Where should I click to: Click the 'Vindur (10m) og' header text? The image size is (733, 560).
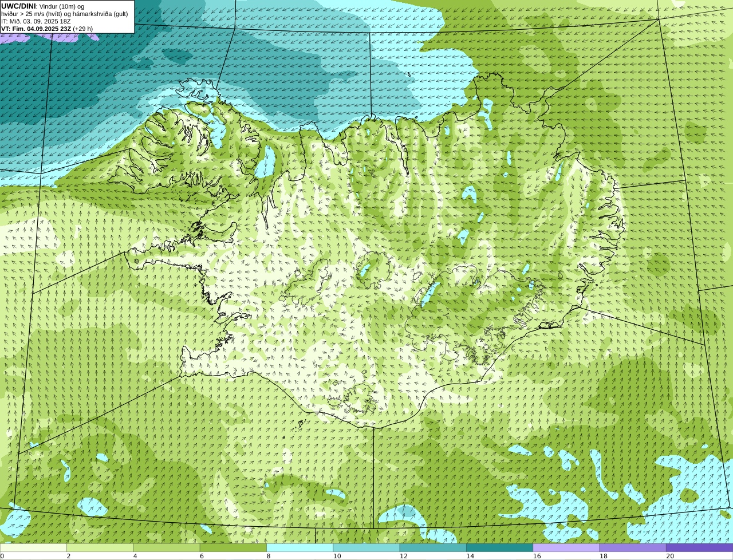[62, 6]
